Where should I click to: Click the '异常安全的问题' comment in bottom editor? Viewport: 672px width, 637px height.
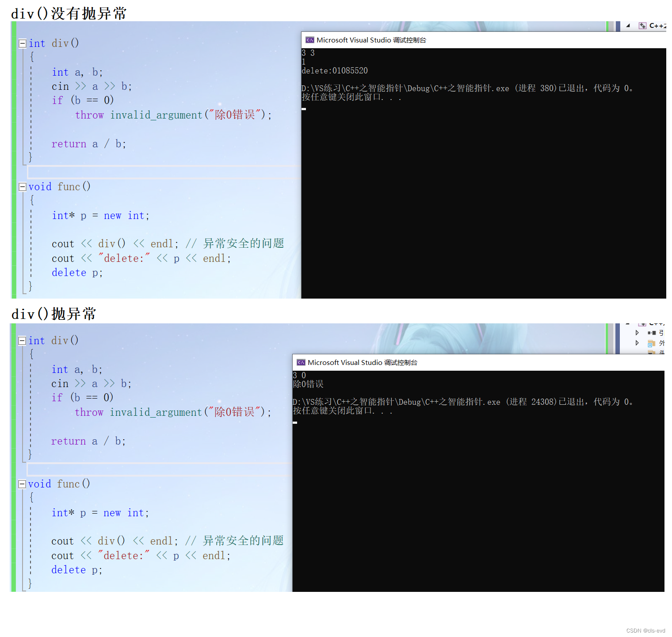tap(243, 541)
